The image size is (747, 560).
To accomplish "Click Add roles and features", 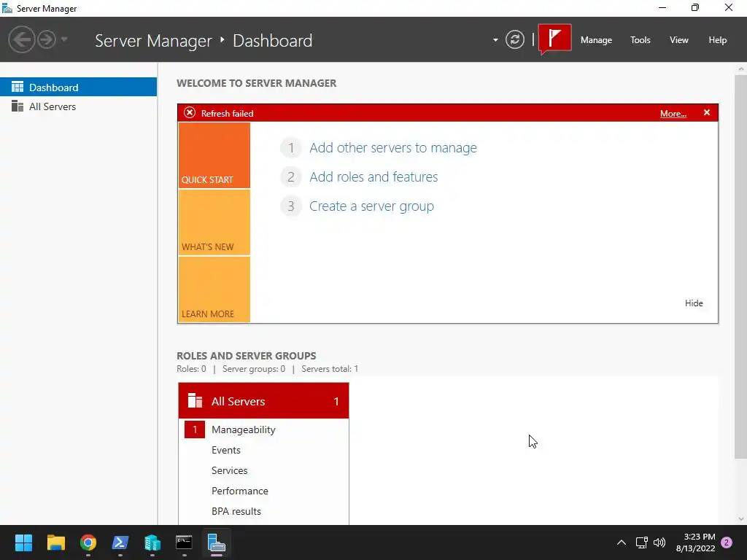I will point(373,176).
